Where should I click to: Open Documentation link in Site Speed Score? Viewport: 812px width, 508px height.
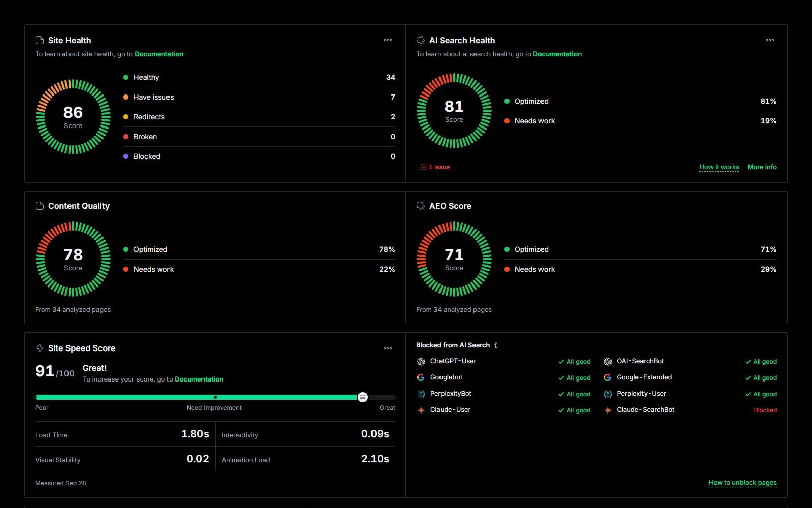pos(199,379)
